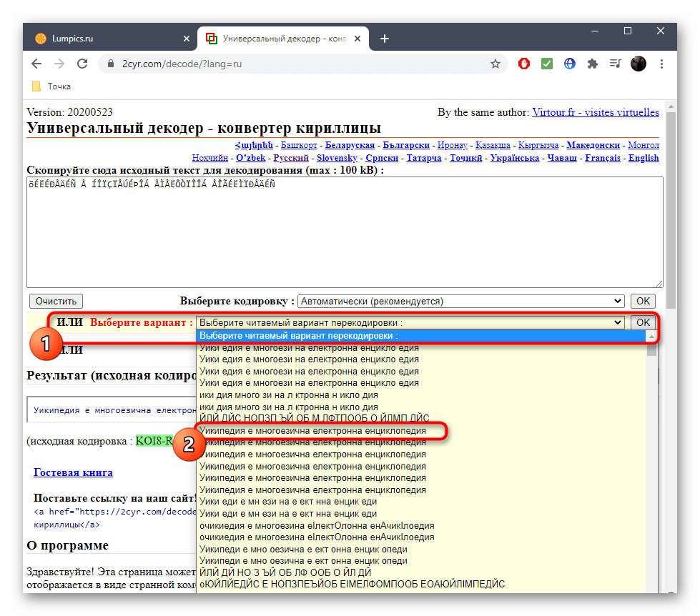
Task: Switch language to Српски
Action: click(382, 158)
